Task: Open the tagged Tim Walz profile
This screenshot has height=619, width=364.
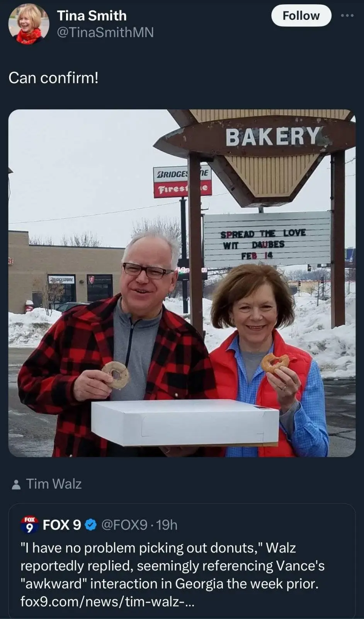Action: [54, 484]
